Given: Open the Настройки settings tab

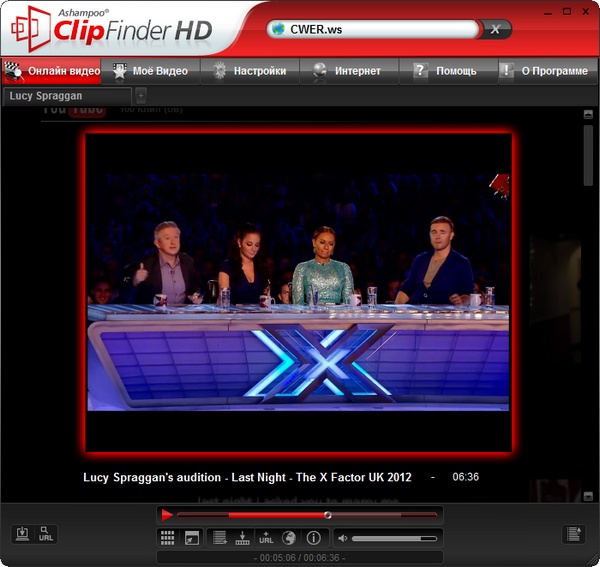Looking at the screenshot, I should coord(250,71).
